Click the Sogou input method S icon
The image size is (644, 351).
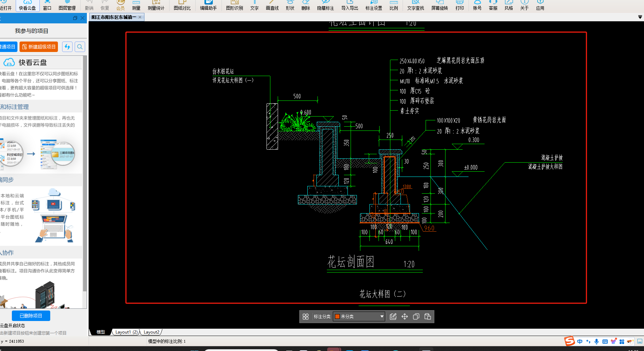click(569, 341)
